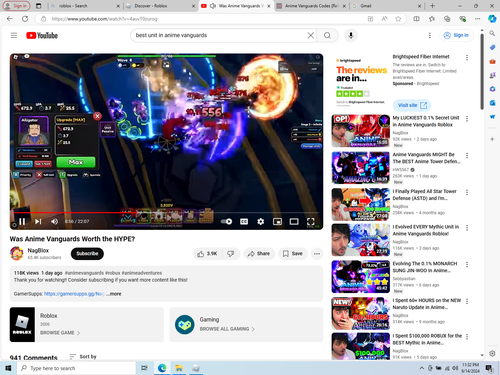Like the video with 3.9K likes
The height and width of the screenshot is (375, 500).
pos(207,254)
